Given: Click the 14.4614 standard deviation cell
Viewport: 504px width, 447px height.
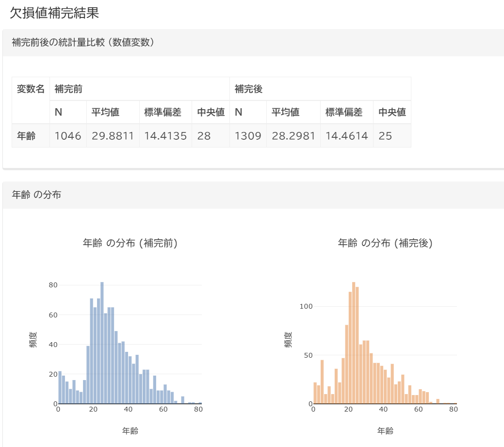Looking at the screenshot, I should 347,136.
